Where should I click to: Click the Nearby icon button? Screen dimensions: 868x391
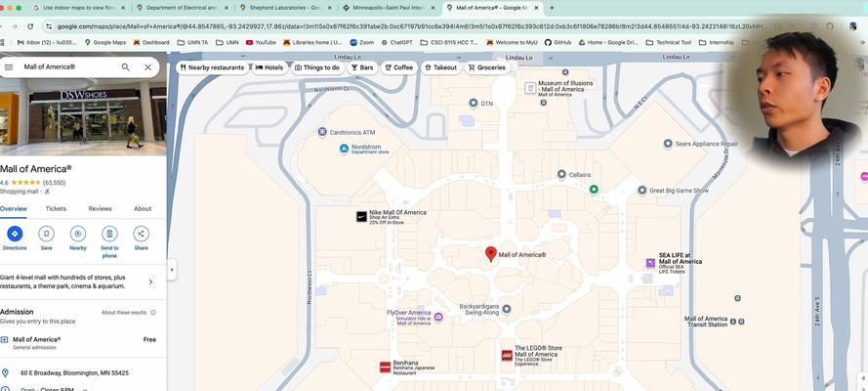pyautogui.click(x=78, y=234)
